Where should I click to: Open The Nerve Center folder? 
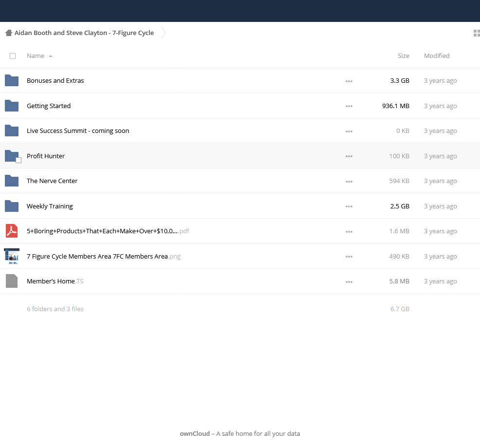52,181
